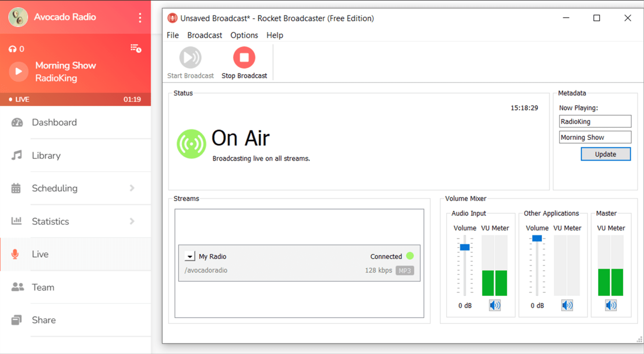Click the Morning Show play button
644x354 pixels.
[18, 72]
